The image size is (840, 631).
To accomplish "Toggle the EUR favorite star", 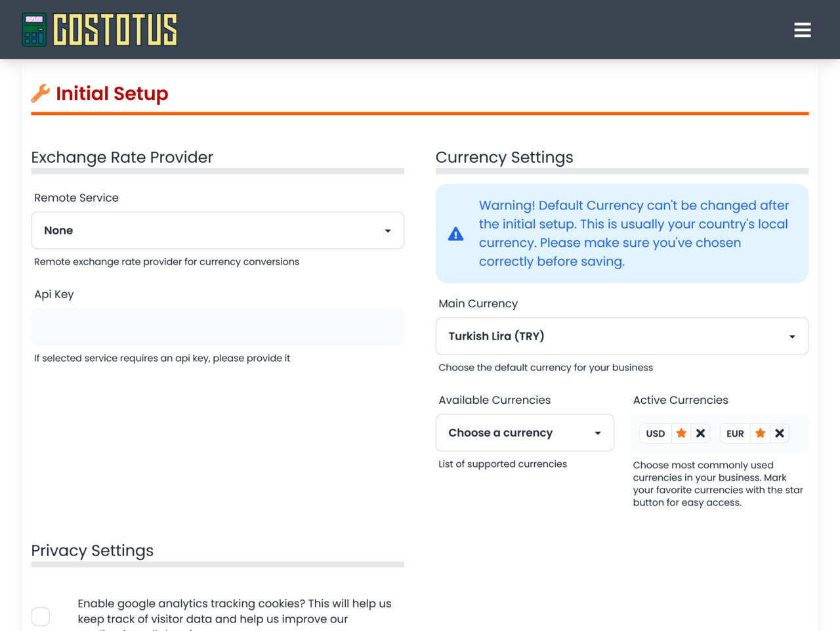I will click(x=760, y=433).
